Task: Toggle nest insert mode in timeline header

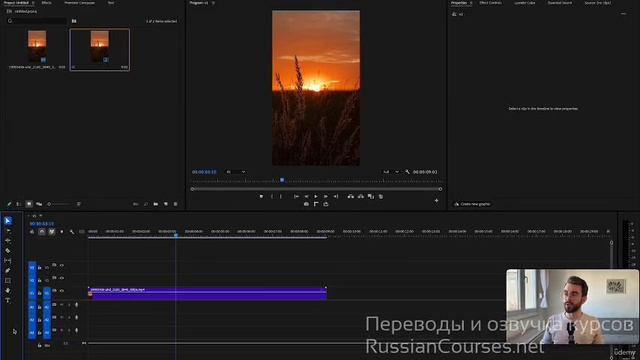Action: (32, 232)
